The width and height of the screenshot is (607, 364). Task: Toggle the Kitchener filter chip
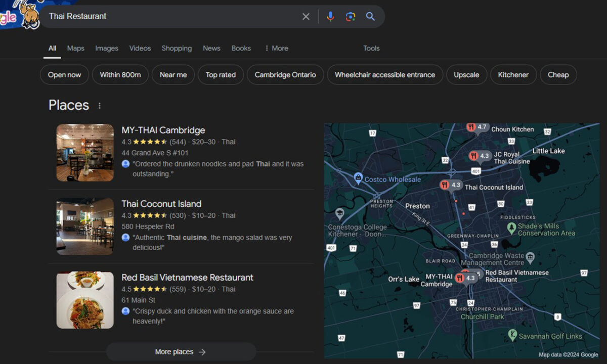click(x=513, y=75)
